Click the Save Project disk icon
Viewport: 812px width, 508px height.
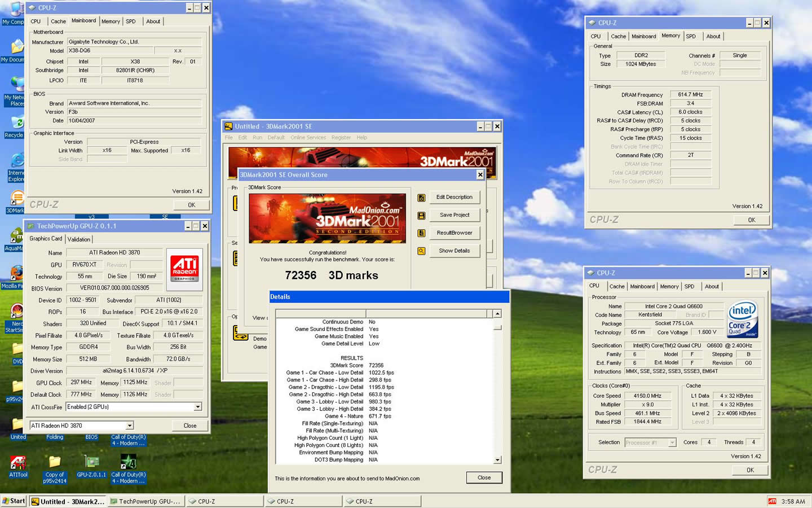tap(421, 216)
